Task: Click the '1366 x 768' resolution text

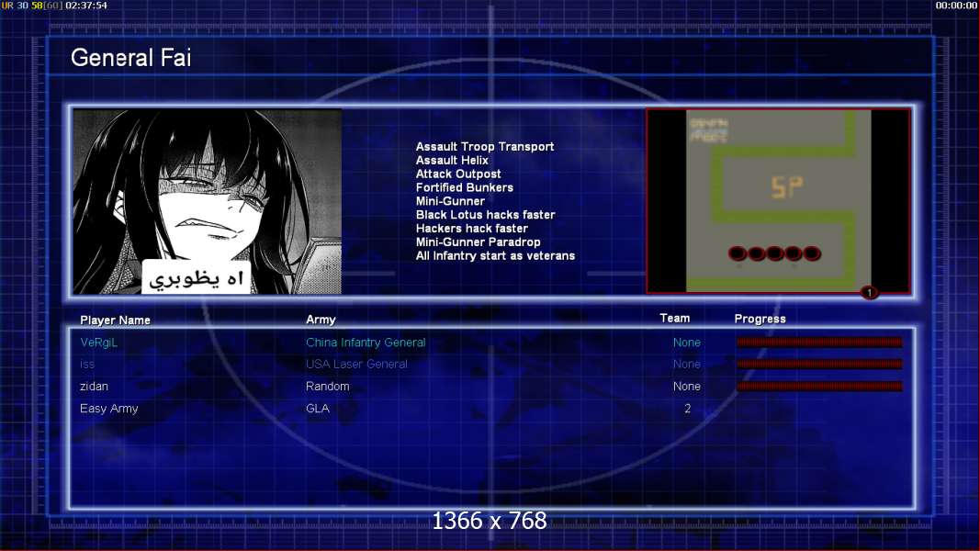Action: click(x=490, y=521)
